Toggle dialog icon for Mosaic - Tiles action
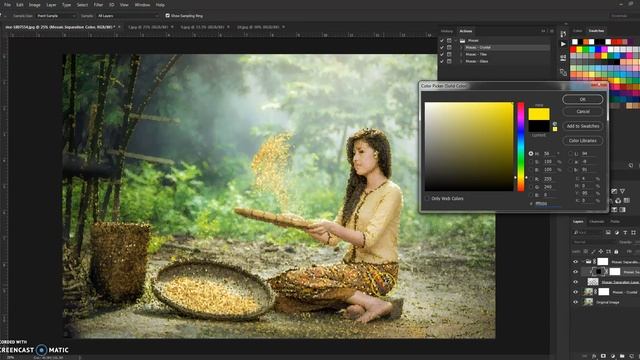 click(x=449, y=54)
